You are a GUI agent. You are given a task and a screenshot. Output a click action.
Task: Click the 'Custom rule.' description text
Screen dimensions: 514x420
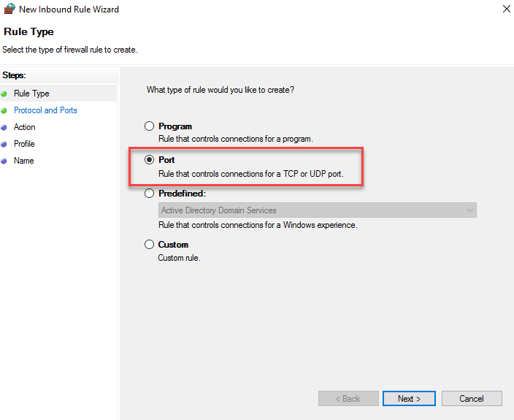click(x=180, y=258)
